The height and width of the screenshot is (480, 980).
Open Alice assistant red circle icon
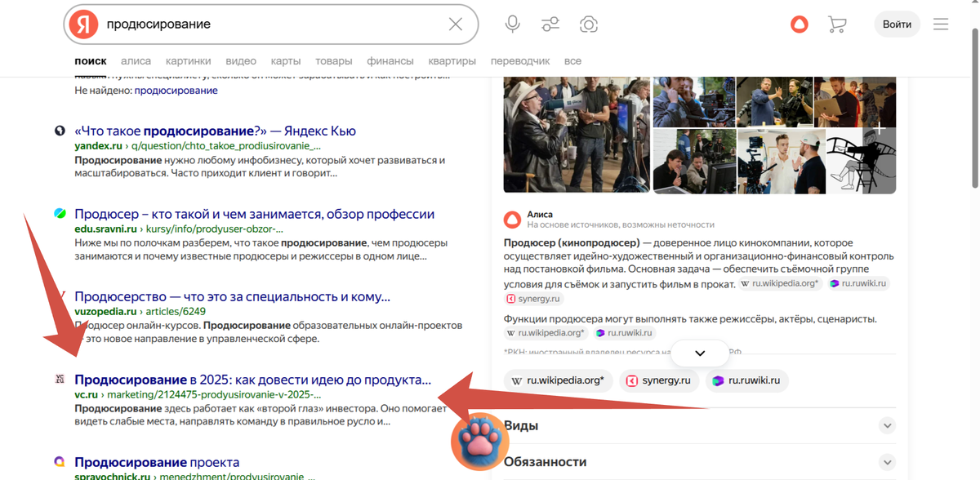799,24
